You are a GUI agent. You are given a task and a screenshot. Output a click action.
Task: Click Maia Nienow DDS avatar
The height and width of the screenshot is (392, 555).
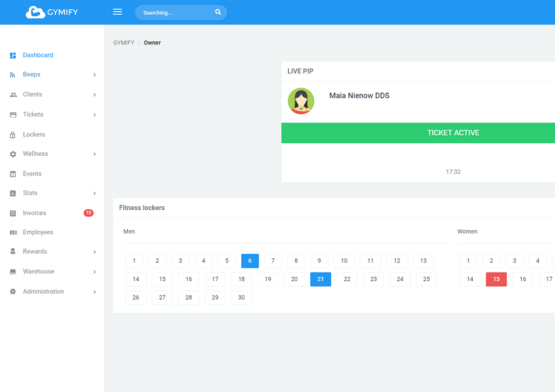point(301,101)
